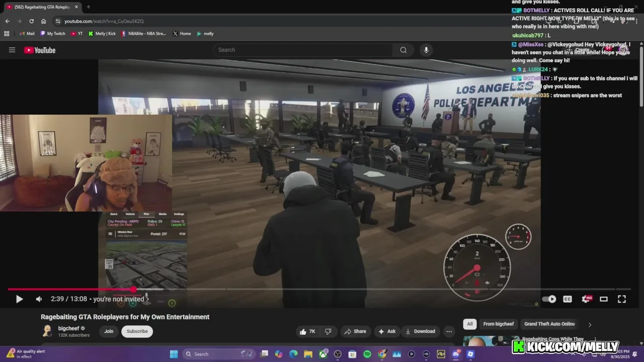Open File Explorer from taskbar
The image size is (644, 362).
pos(308,354)
